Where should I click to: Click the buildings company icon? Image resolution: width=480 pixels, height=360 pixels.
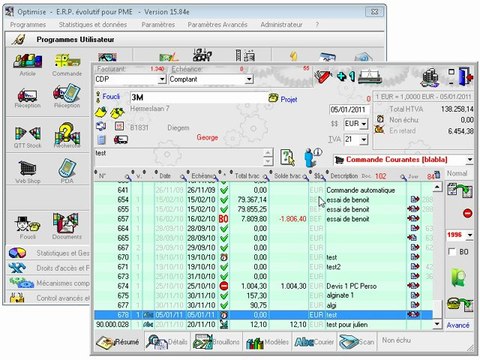click(x=430, y=77)
